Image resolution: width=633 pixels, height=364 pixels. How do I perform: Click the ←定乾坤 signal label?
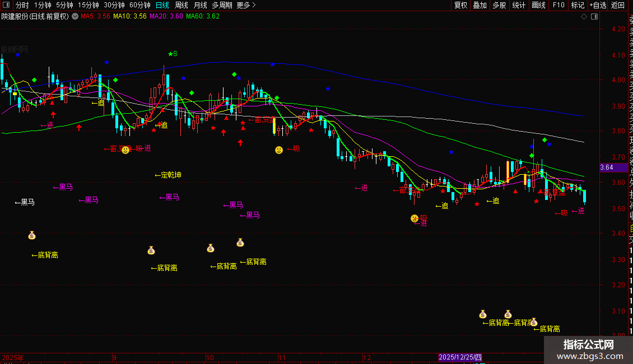tap(168, 175)
